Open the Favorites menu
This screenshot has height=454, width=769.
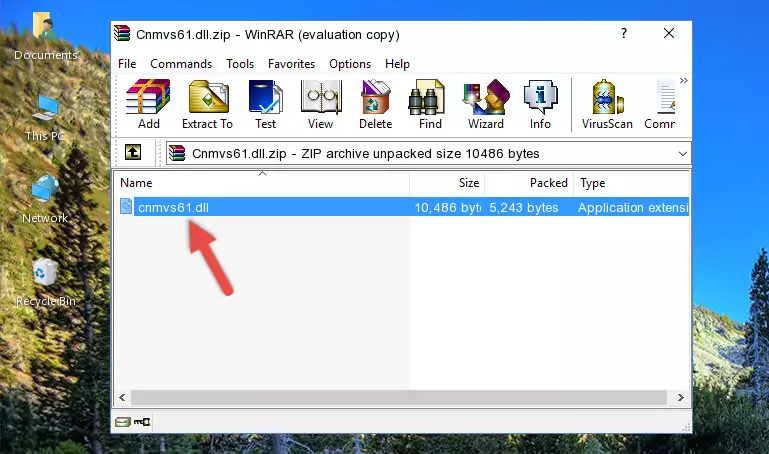291,64
